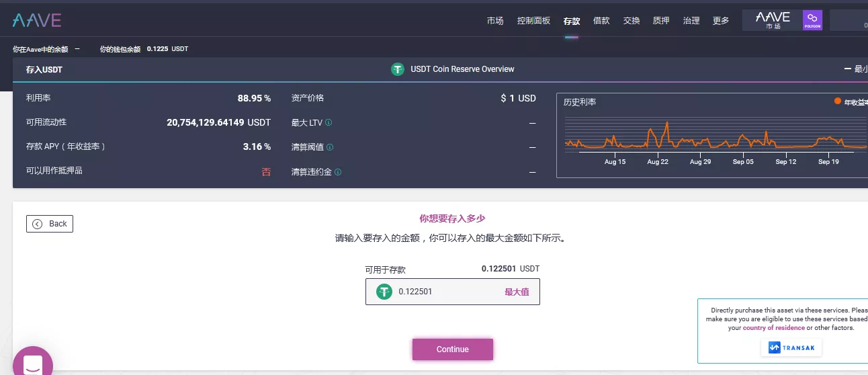Viewport: 868px width, 375px height.
Task: Minimize the reserve overview panel (最小)
Action: [x=855, y=69]
